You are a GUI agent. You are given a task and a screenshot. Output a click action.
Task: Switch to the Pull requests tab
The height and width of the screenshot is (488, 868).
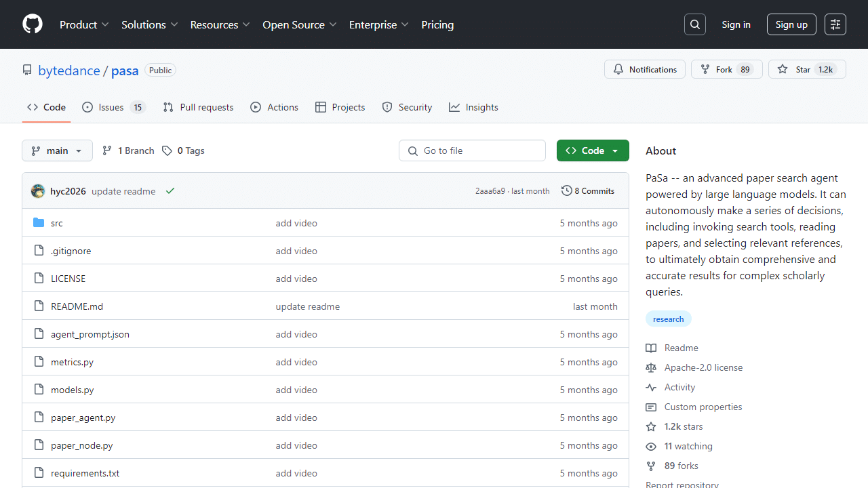pos(198,107)
